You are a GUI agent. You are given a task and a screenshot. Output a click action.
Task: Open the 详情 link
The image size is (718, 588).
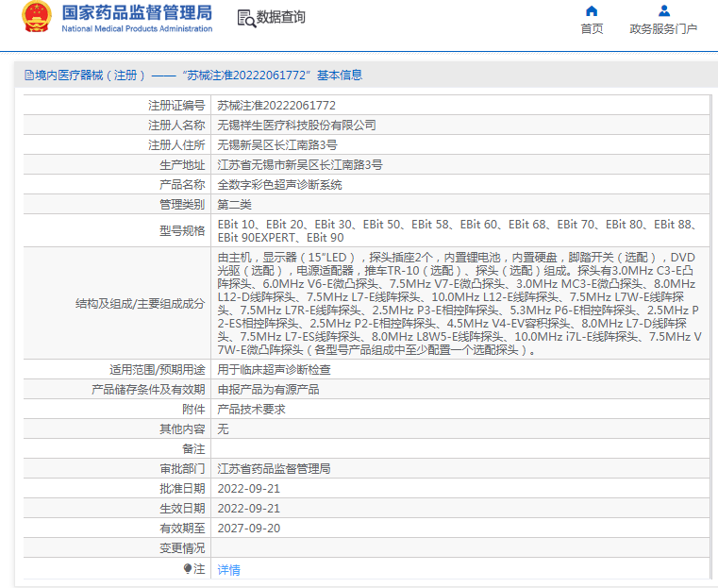click(229, 569)
